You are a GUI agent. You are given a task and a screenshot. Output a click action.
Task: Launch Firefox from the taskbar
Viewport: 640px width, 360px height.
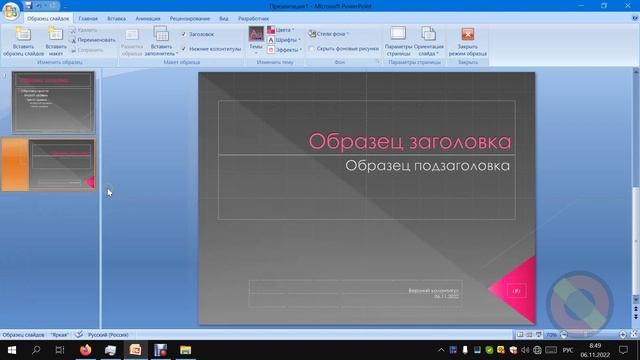pos(86,350)
